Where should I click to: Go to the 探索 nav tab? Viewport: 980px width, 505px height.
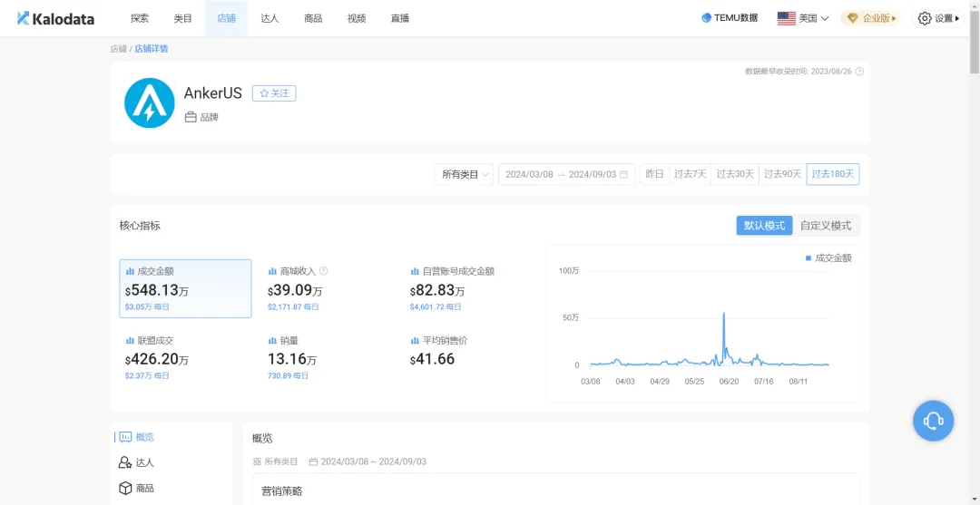(x=140, y=19)
